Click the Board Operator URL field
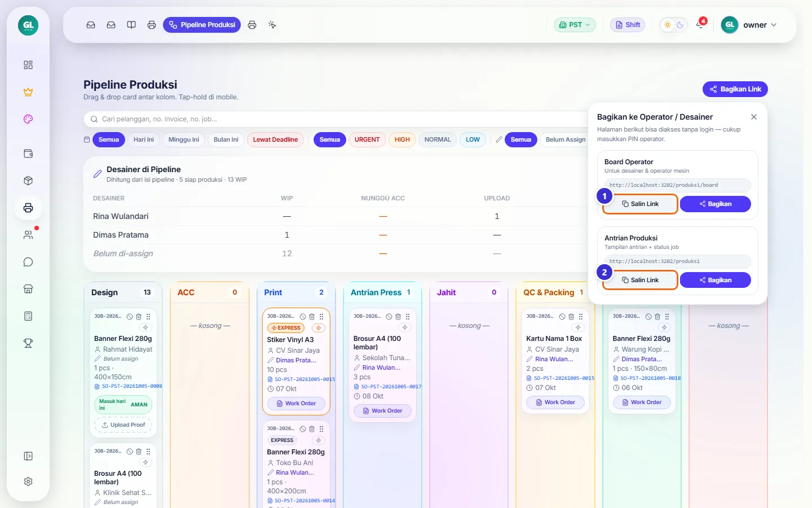 coord(678,185)
